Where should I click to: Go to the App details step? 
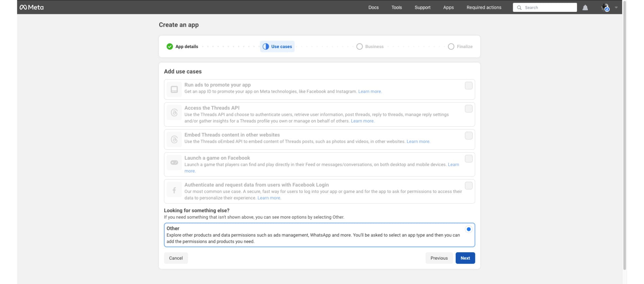coord(187,47)
